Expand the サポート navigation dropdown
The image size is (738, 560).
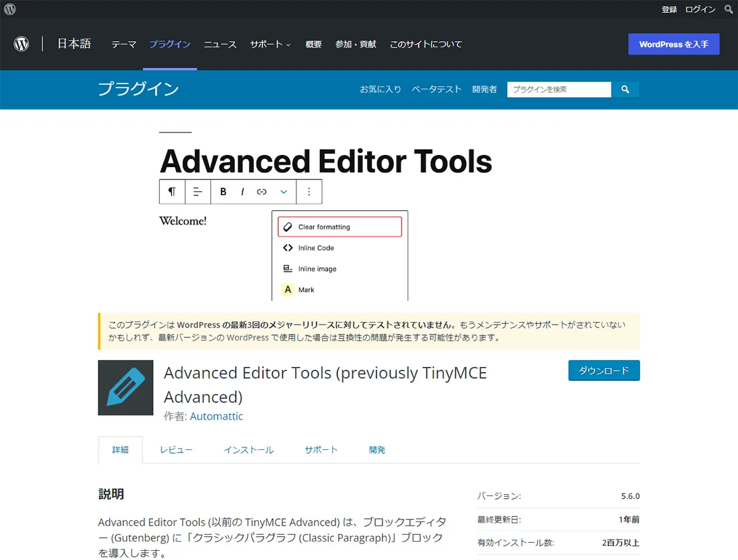pos(269,44)
